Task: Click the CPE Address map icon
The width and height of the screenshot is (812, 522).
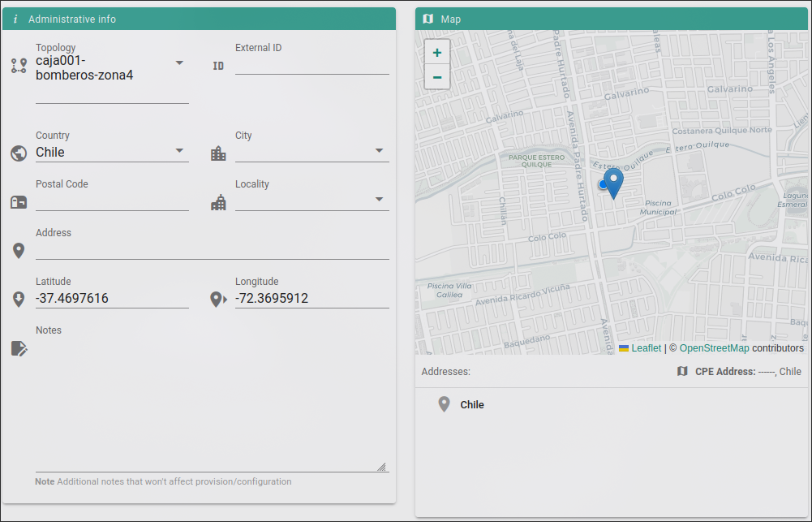Action: tap(682, 371)
